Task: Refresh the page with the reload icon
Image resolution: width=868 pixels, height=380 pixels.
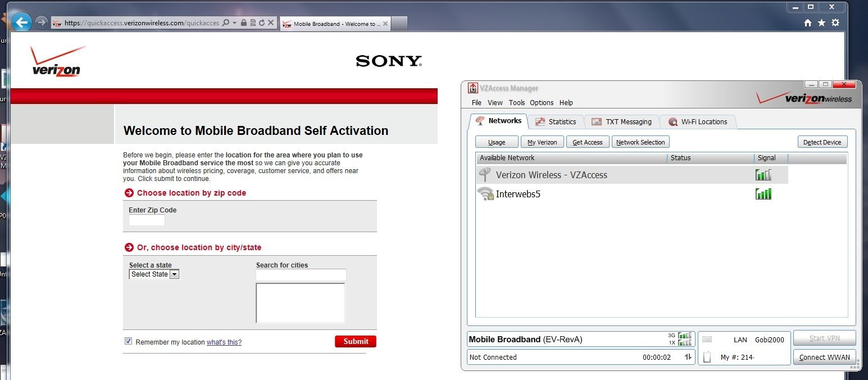Action: point(262,23)
